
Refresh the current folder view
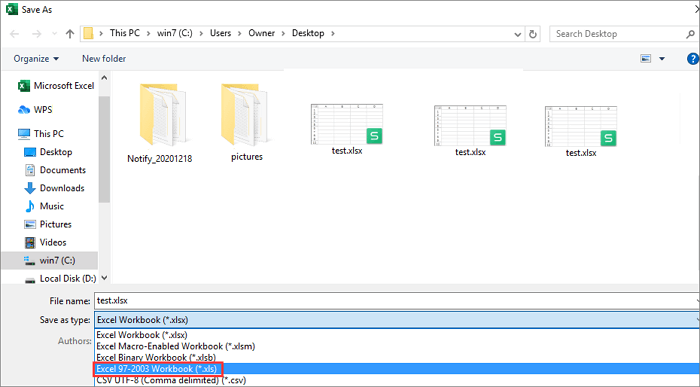click(x=533, y=34)
